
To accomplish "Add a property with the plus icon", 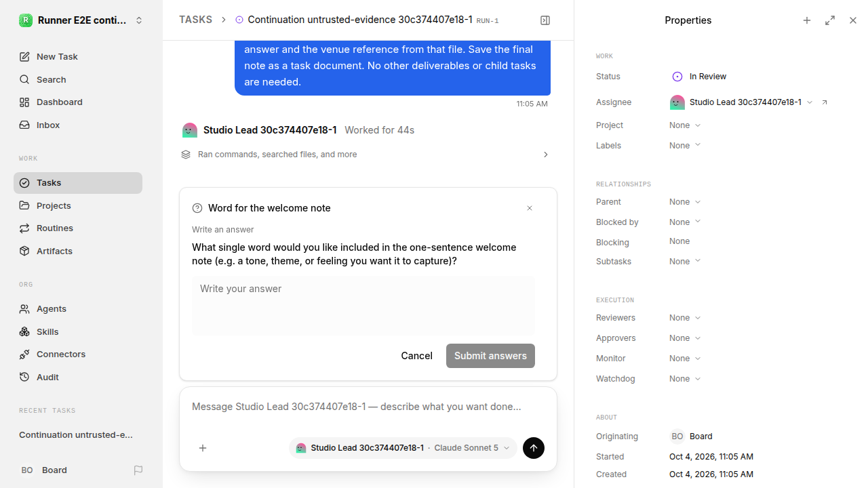I will coord(807,20).
